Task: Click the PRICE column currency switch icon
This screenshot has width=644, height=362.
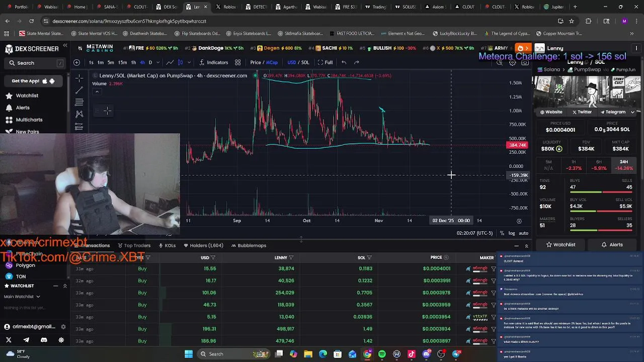Action: tap(446, 257)
